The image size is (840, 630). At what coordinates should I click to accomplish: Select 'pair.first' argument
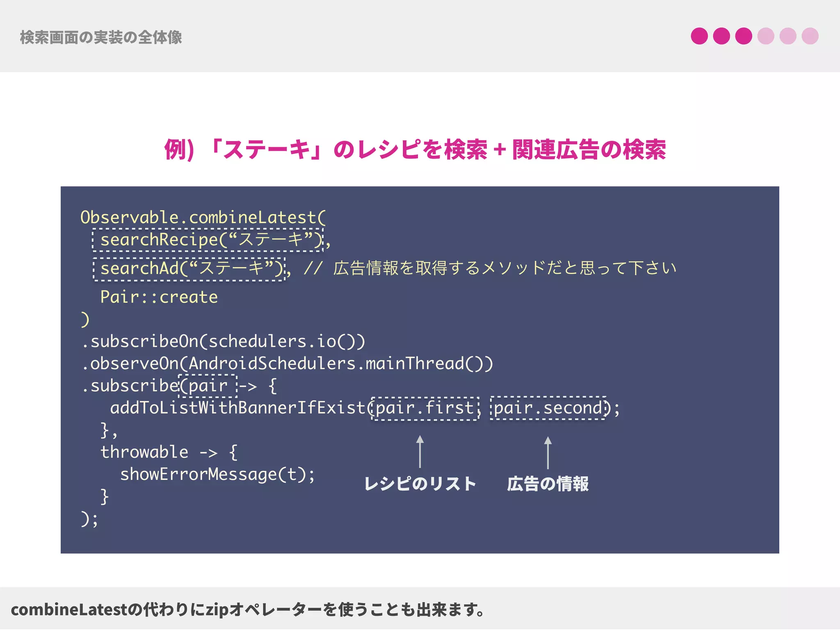[425, 409]
